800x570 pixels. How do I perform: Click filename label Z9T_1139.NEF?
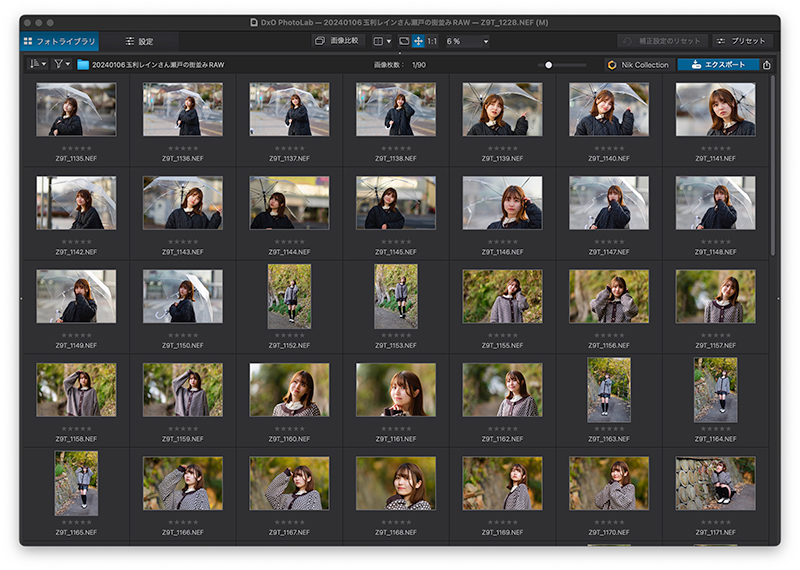[x=502, y=159]
